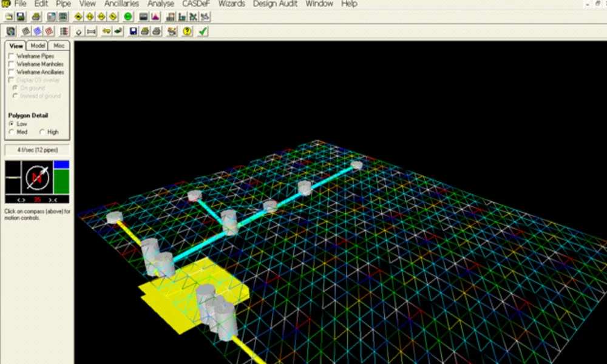
Task: Click the first yellow diamond toolbar icon
Action: [78, 17]
